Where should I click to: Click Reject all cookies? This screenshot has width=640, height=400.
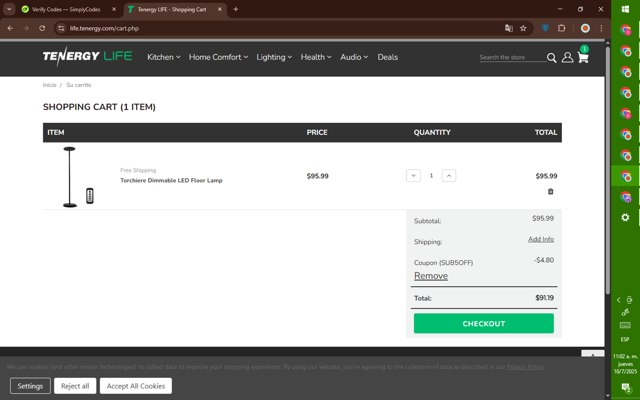75,386
